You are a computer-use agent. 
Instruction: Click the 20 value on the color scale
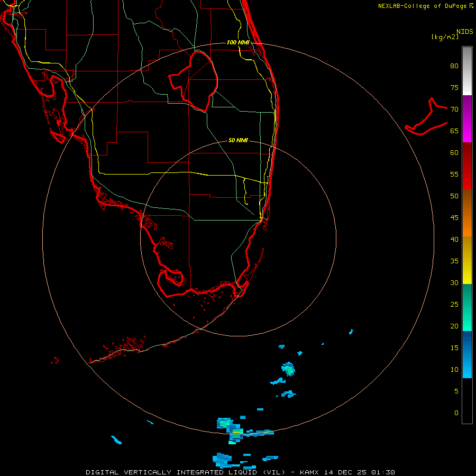coord(454,326)
